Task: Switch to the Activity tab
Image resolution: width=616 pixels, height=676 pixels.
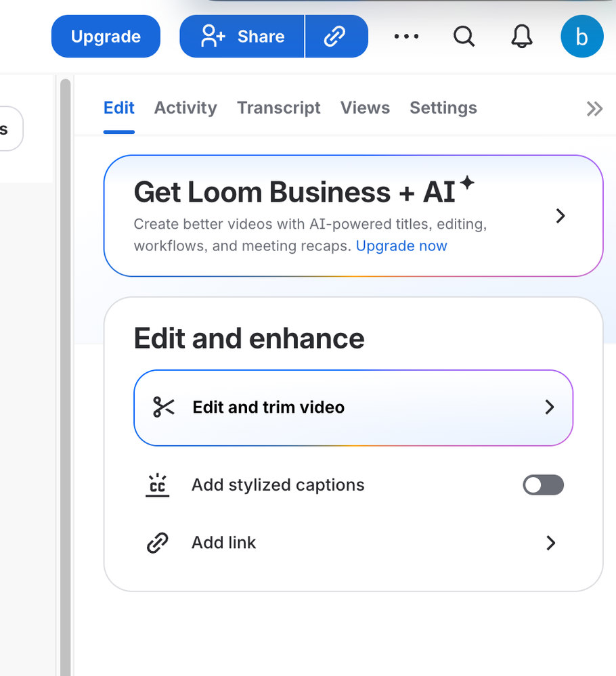Action: pyautogui.click(x=185, y=108)
